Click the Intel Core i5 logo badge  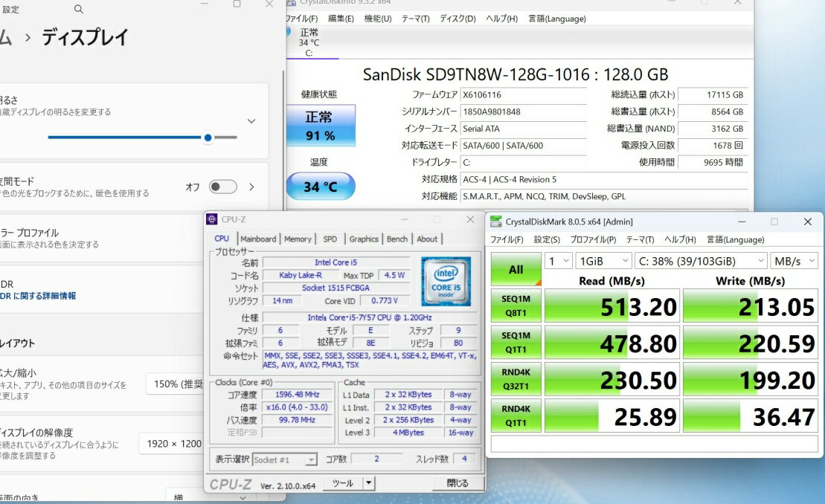click(446, 281)
